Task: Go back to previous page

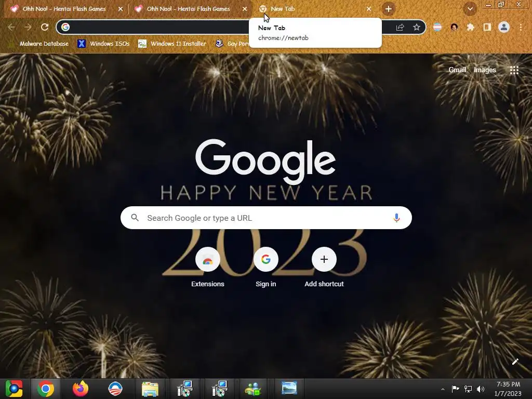Action: point(11,27)
